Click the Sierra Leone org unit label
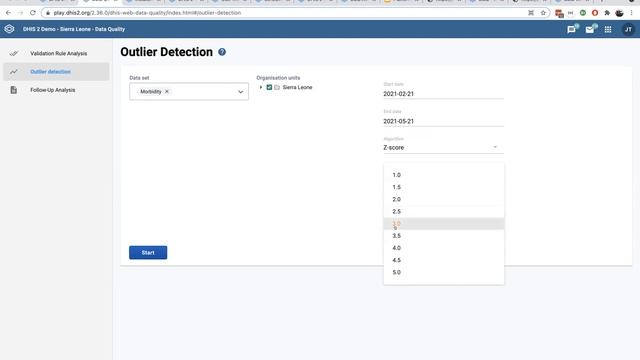Screen dimensions: 640x360 coord(297,87)
